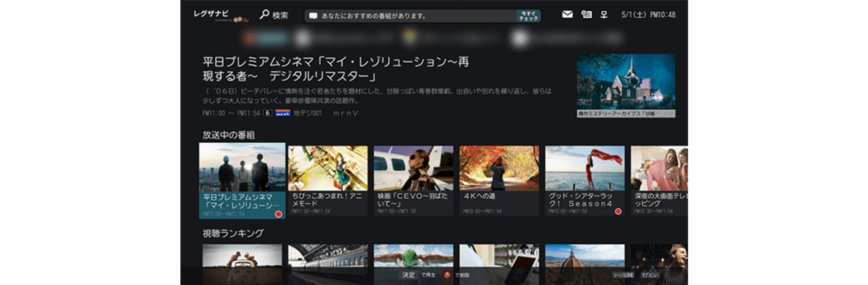Click the network status icon before the date

pyautogui.click(x=604, y=14)
